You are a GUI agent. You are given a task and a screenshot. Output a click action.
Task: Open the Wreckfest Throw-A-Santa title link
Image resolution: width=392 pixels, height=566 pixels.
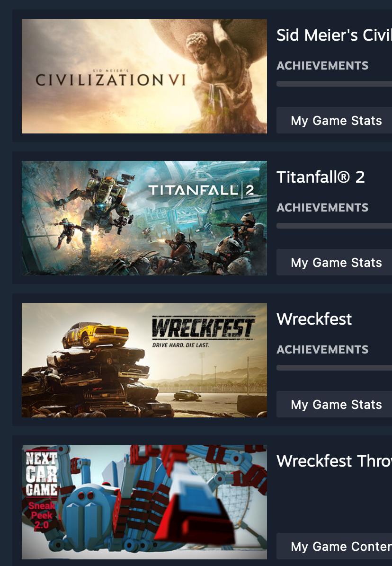tap(334, 461)
